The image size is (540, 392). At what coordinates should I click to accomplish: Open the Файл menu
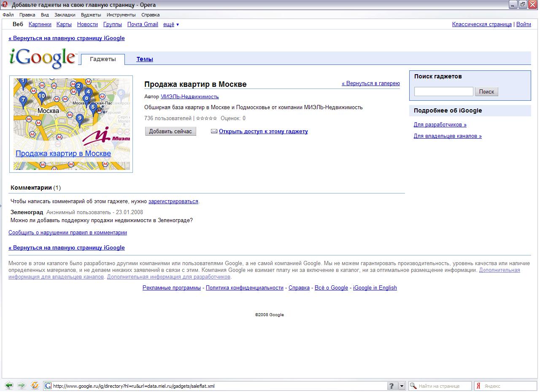click(x=8, y=15)
